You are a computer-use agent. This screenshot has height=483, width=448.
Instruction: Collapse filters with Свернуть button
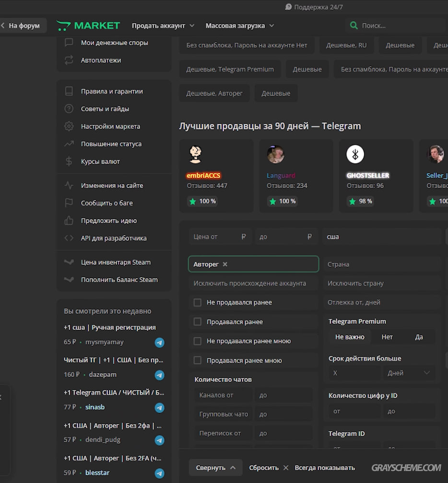pyautogui.click(x=215, y=468)
